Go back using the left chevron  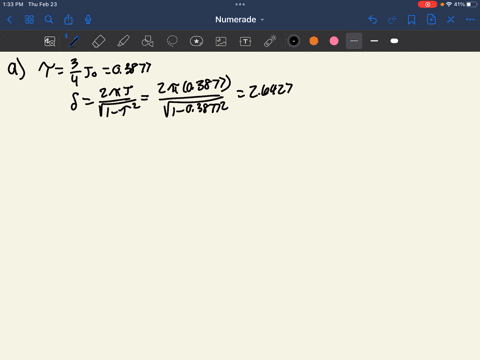point(9,20)
